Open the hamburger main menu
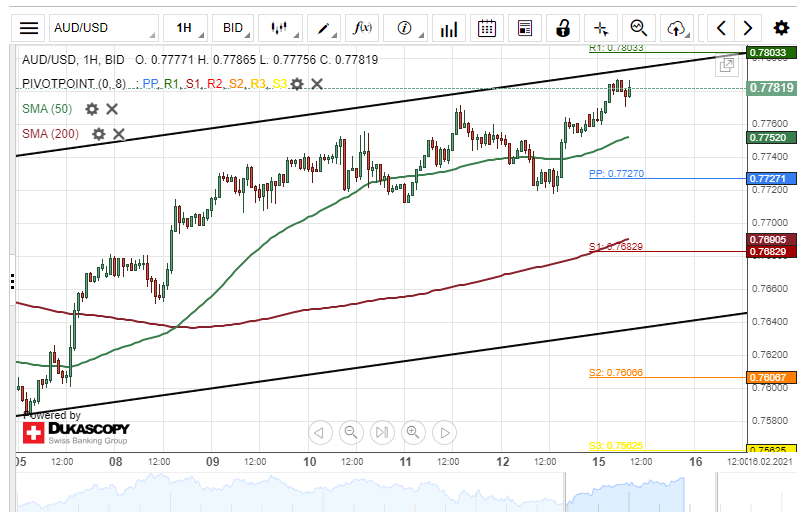 point(30,28)
